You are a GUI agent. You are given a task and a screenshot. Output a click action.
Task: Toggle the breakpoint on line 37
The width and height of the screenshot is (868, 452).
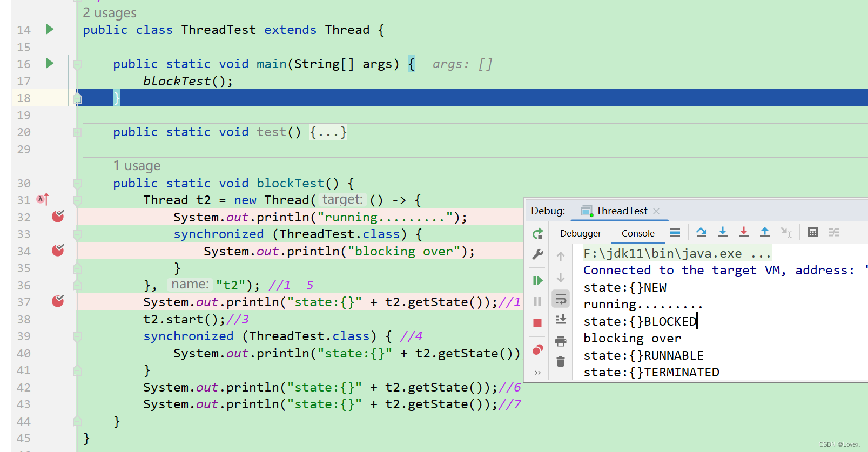[x=58, y=301]
